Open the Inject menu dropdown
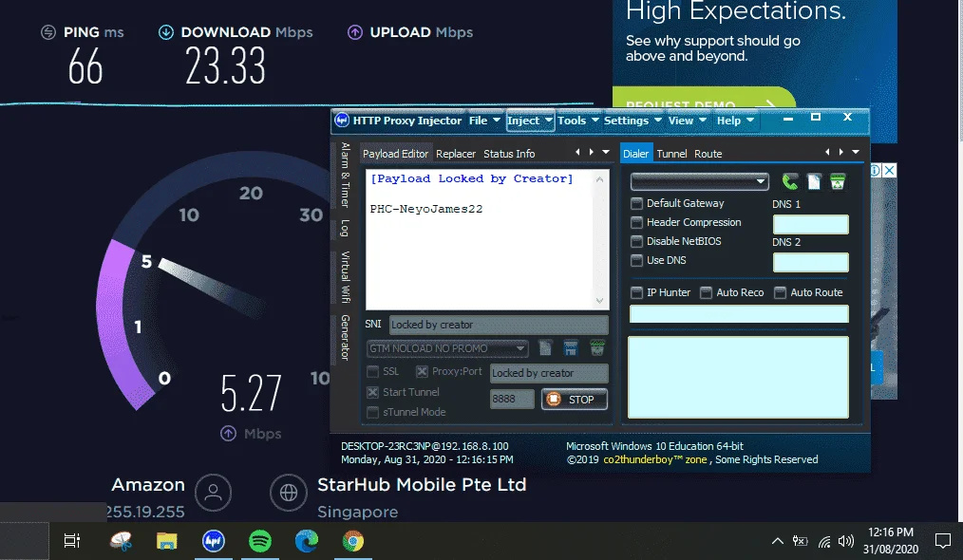The image size is (963, 560). [x=530, y=121]
